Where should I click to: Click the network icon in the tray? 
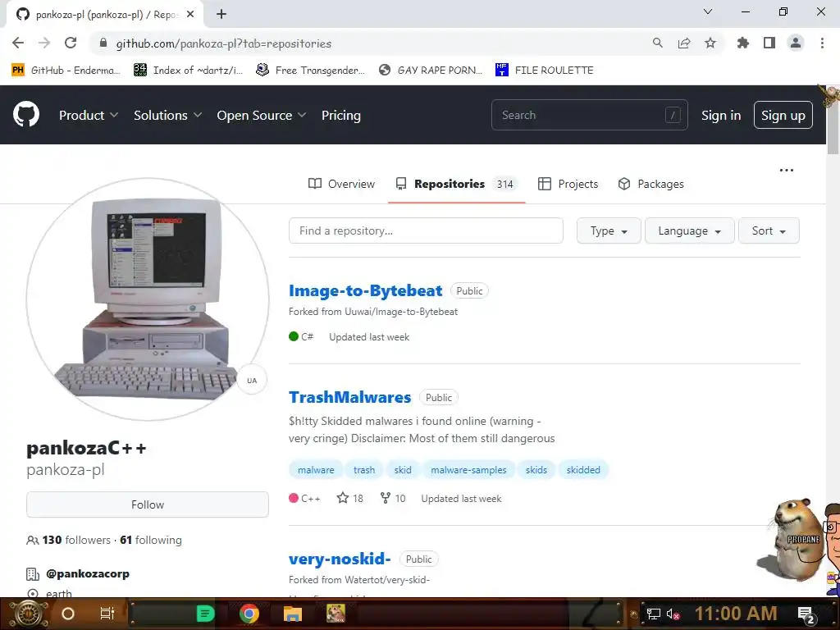coord(653,614)
